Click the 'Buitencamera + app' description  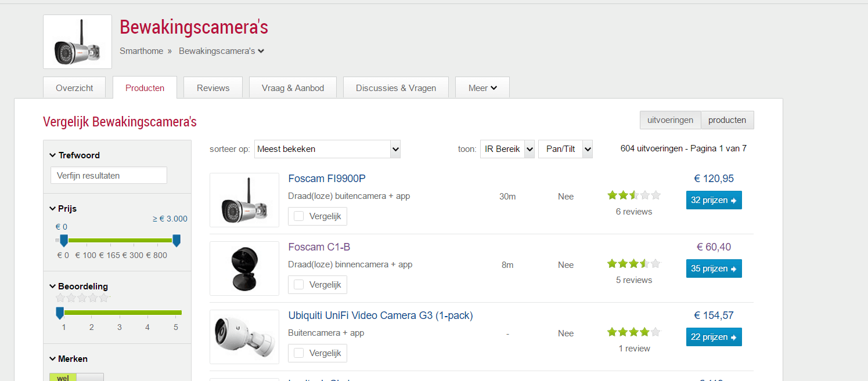click(x=326, y=333)
